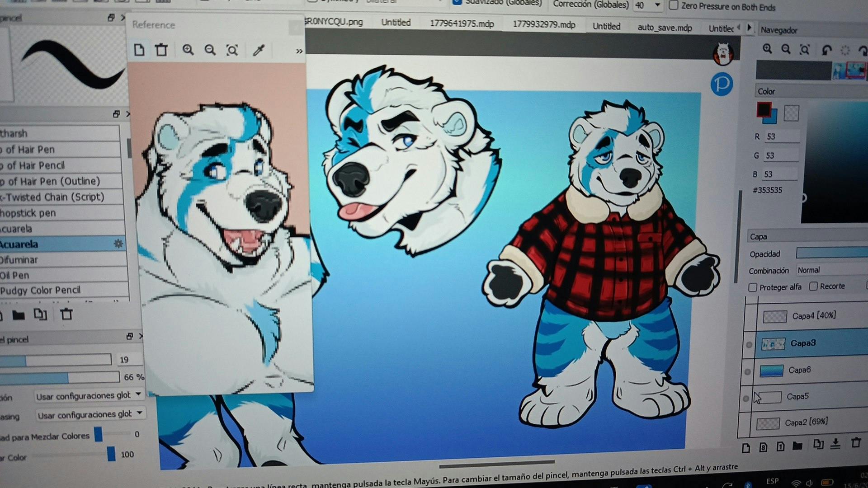Open the Corrección value dropdown

coord(658,5)
